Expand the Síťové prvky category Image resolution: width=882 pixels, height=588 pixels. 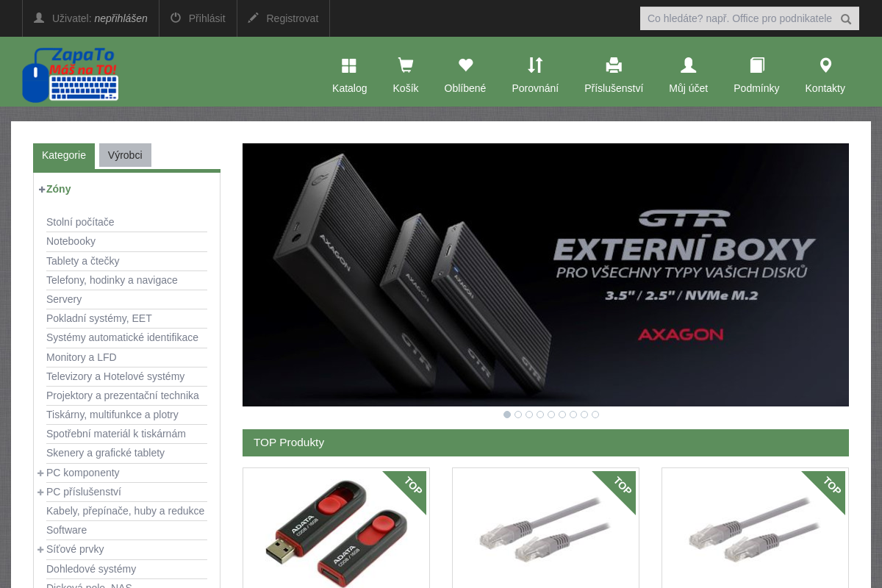click(40, 550)
